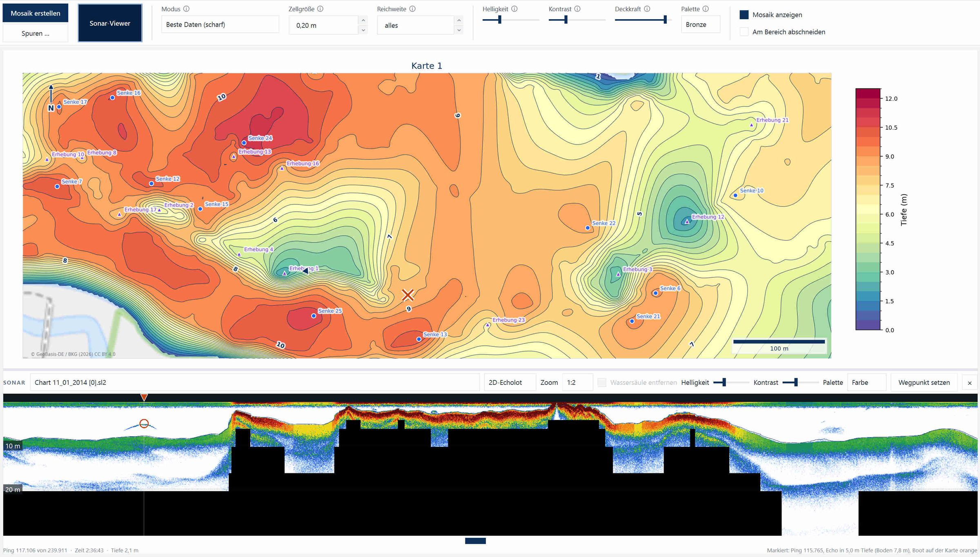
Task: Click the Wegpunkt setzen button
Action: coord(924,382)
